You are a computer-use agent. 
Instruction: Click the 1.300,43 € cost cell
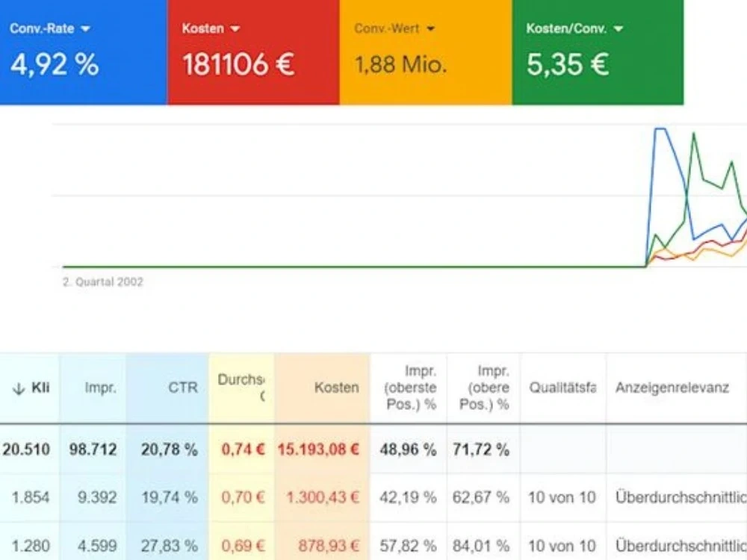point(323,497)
